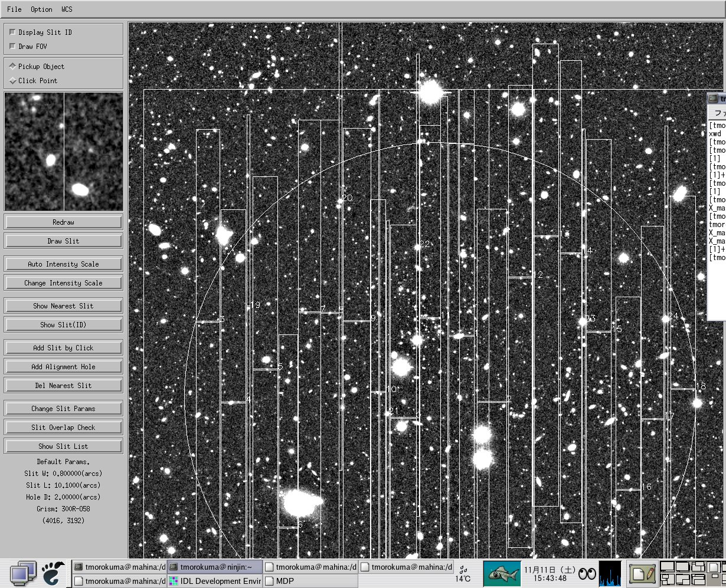Click slit label 18 in the image
Screen dimensions: 726x588
tap(701, 386)
